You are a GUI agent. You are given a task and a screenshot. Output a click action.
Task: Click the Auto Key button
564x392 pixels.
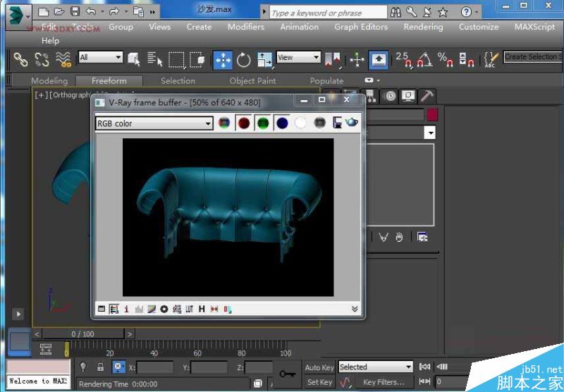319,367
